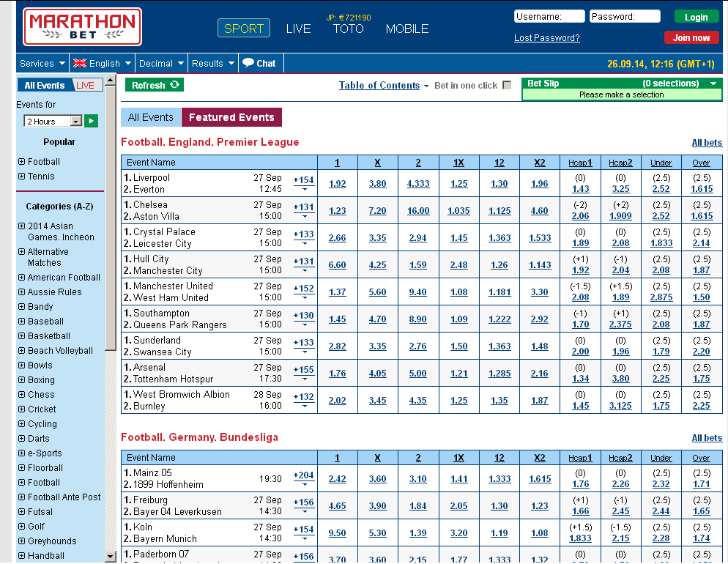This screenshot has width=728, height=564.
Task: Click the Password input field
Action: pyautogui.click(x=625, y=17)
